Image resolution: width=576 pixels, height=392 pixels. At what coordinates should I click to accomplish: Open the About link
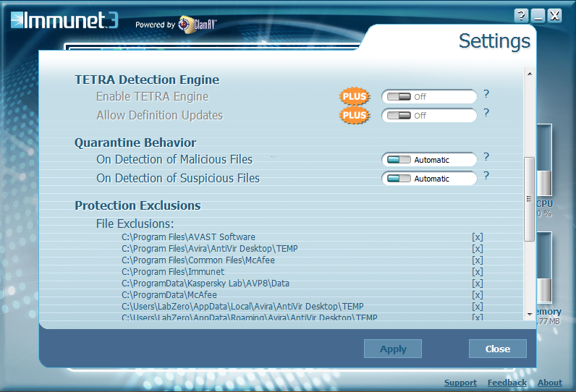pyautogui.click(x=550, y=383)
